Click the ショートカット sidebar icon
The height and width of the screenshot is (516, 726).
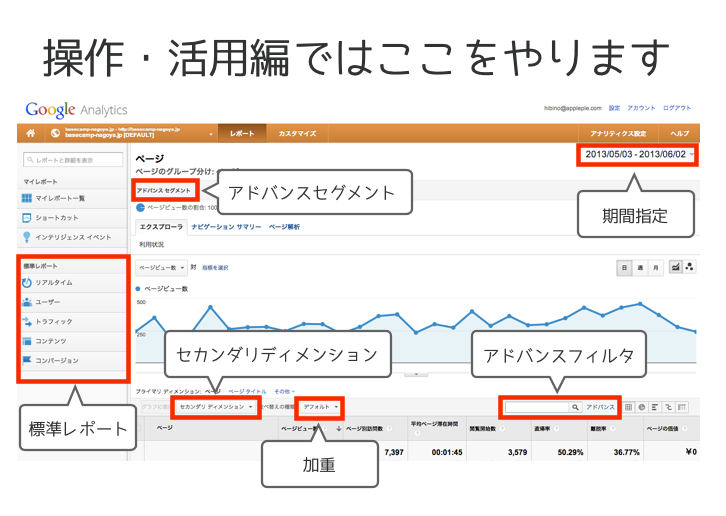click(x=27, y=218)
